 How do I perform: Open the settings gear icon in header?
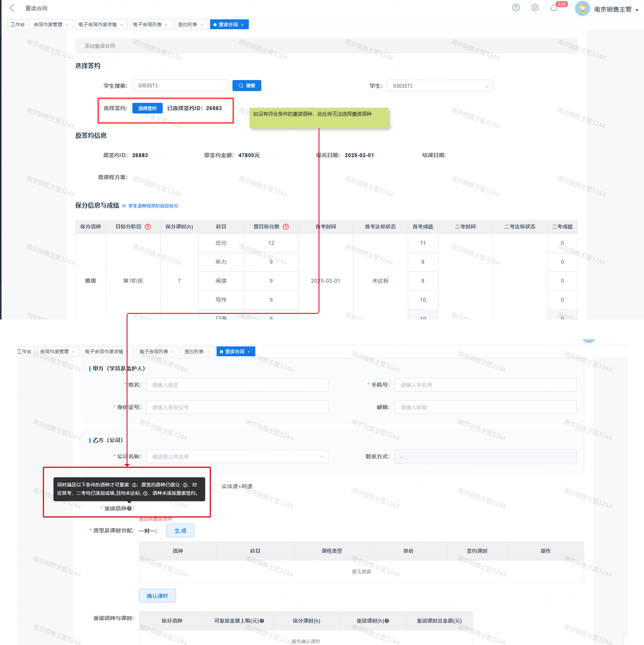pyautogui.click(x=535, y=8)
